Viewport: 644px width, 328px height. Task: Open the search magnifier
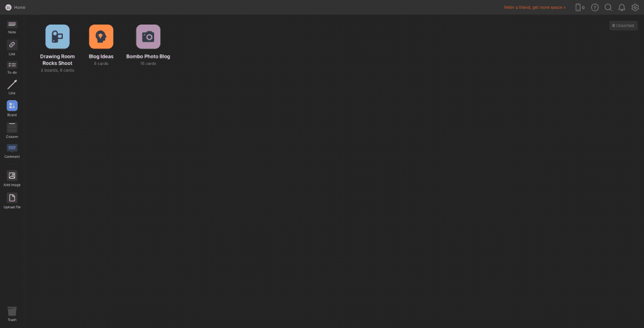click(x=608, y=8)
